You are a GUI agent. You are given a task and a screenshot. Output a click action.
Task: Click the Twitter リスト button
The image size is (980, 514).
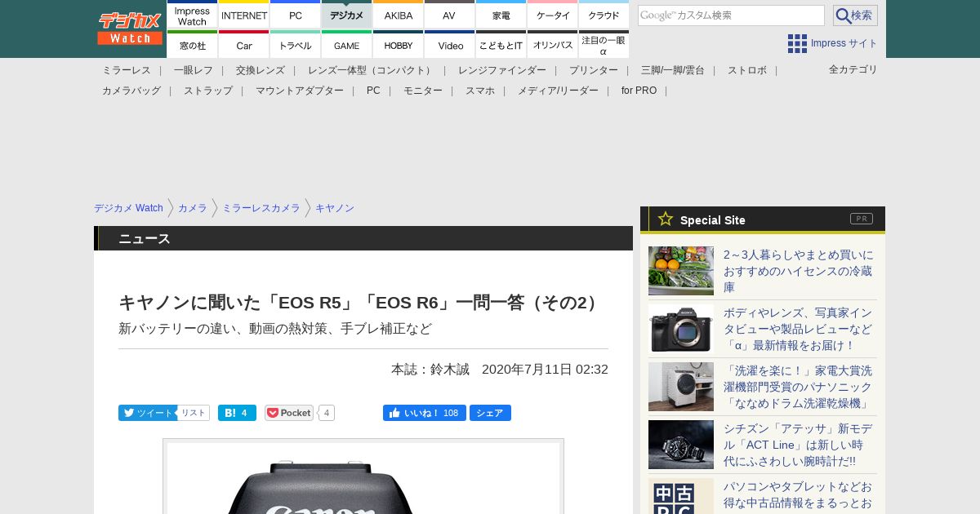coord(194,413)
